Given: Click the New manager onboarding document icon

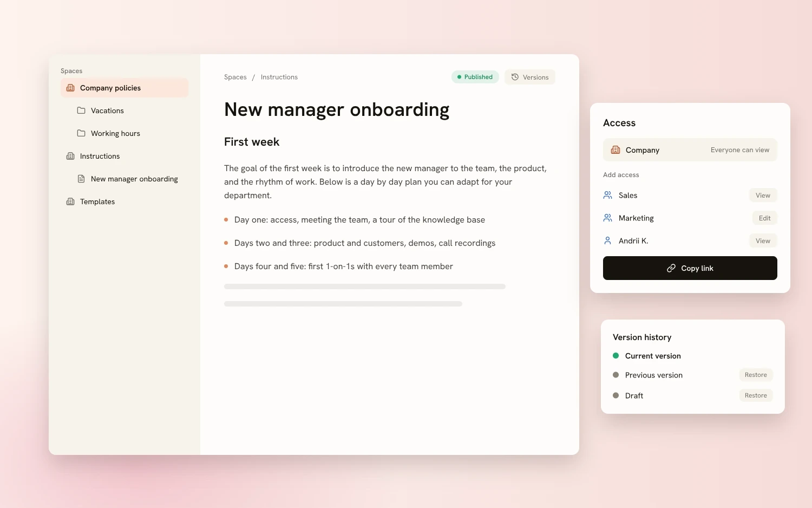Looking at the screenshot, I should point(81,179).
